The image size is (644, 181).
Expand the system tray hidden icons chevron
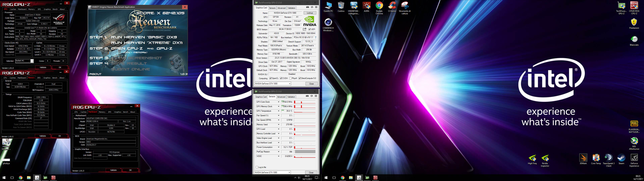(295, 178)
